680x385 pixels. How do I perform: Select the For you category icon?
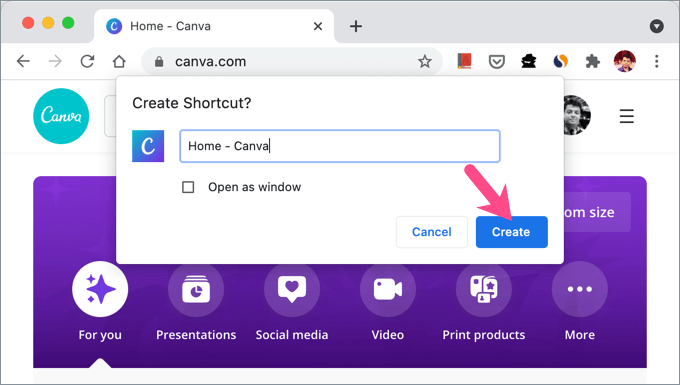click(x=100, y=289)
